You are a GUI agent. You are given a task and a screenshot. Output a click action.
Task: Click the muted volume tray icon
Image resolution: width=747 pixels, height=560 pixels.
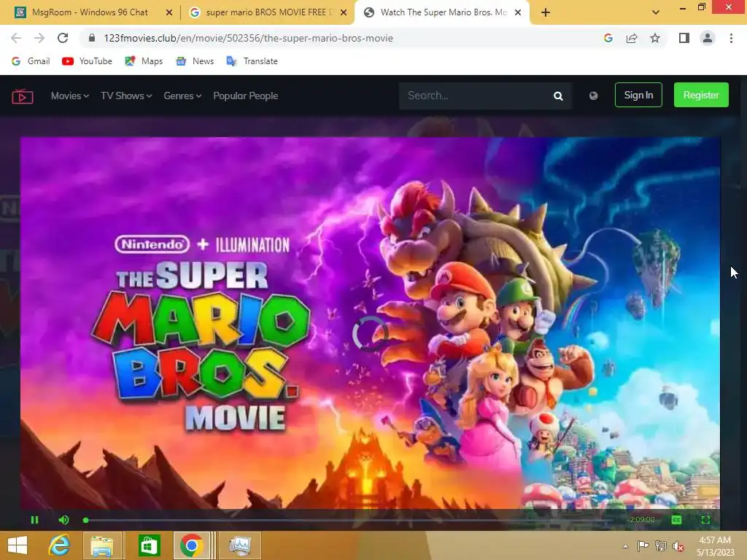coord(678,546)
